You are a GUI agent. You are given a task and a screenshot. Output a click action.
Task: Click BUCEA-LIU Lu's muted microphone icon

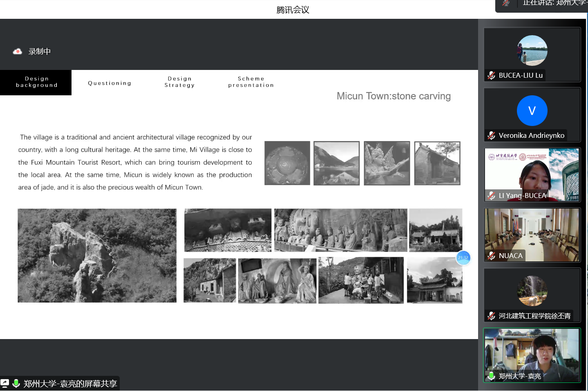point(492,75)
